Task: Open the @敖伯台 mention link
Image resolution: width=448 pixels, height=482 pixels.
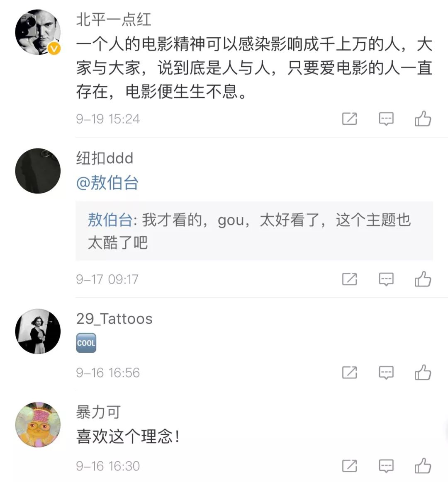Action: (107, 183)
